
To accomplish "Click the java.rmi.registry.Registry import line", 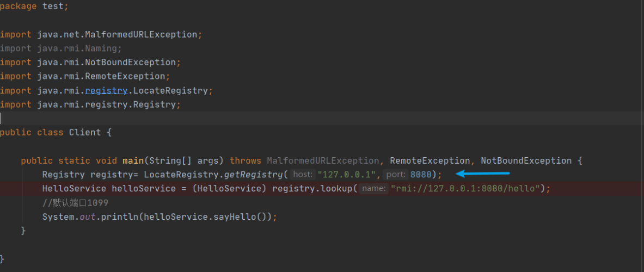I will [x=90, y=104].
